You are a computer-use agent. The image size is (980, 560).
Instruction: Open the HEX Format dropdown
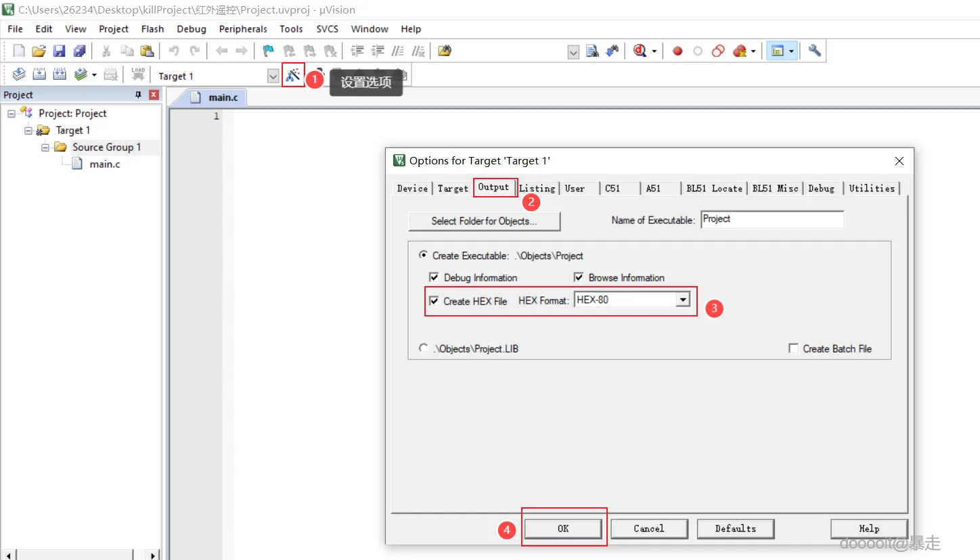tap(683, 300)
